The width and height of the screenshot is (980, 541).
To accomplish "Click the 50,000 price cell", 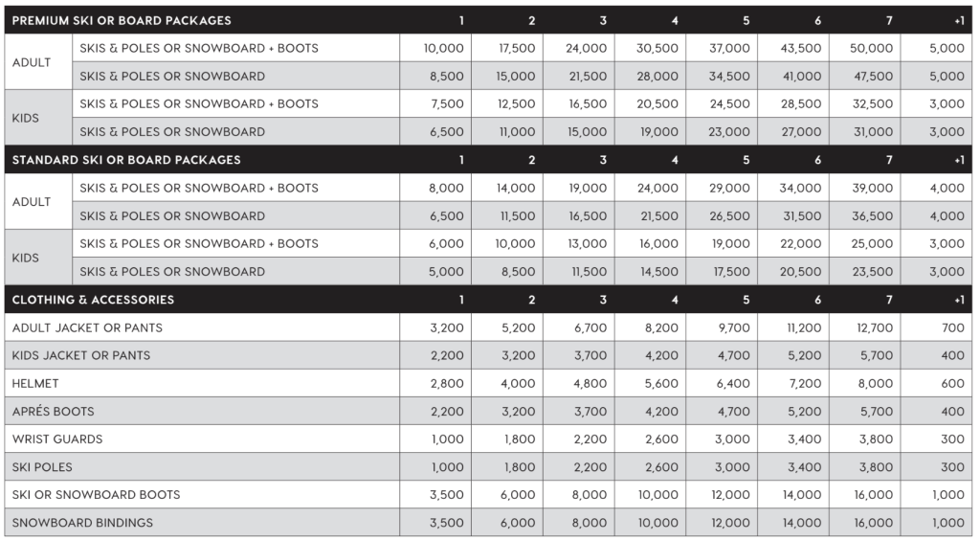I will point(872,48).
